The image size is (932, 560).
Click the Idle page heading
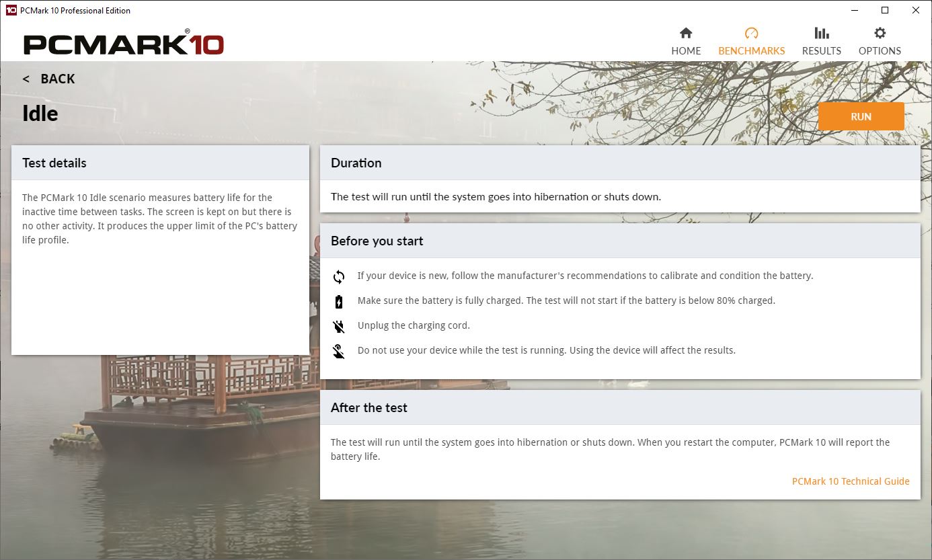click(40, 113)
